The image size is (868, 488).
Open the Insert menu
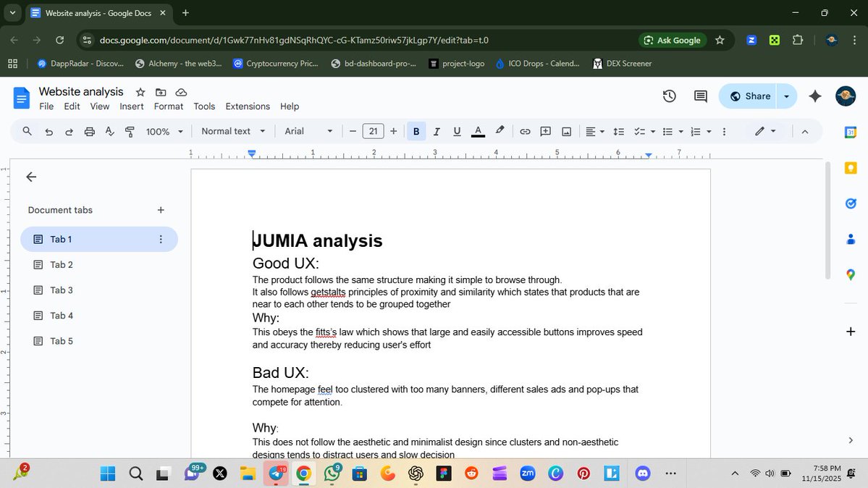pyautogui.click(x=132, y=106)
